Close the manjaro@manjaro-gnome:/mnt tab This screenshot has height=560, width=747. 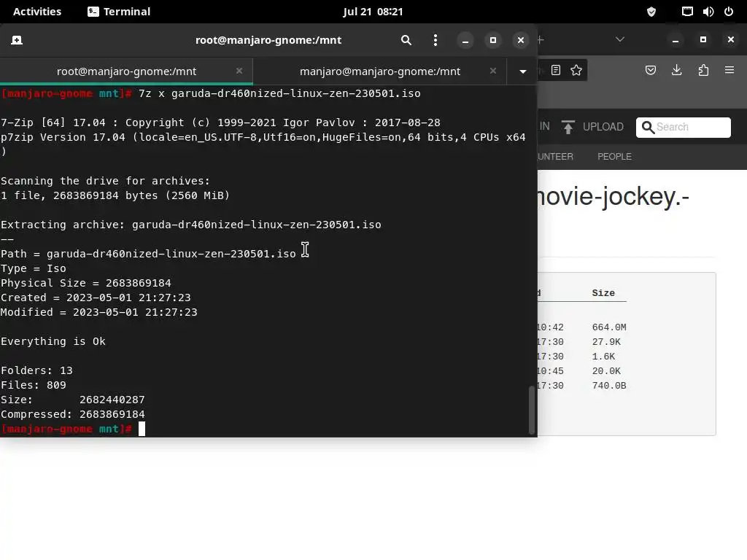pos(493,71)
